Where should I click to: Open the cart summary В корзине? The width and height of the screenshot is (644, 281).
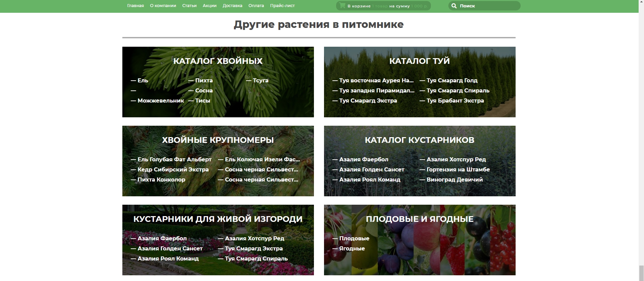click(383, 6)
